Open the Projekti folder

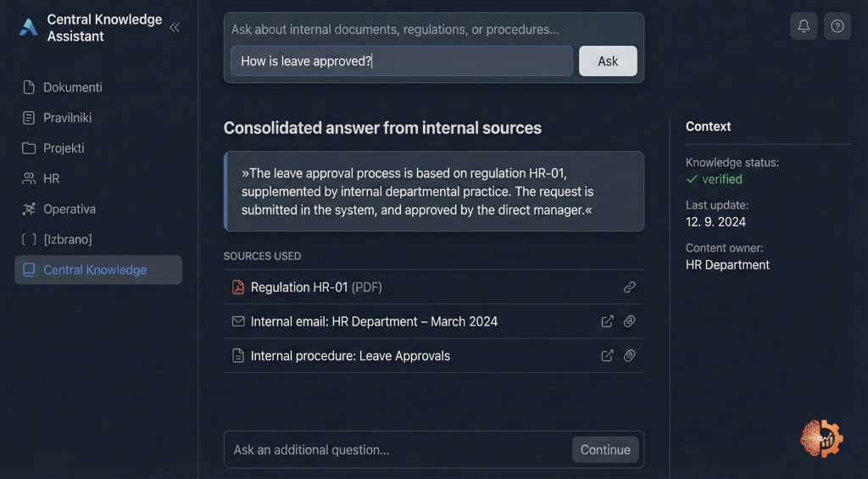64,148
